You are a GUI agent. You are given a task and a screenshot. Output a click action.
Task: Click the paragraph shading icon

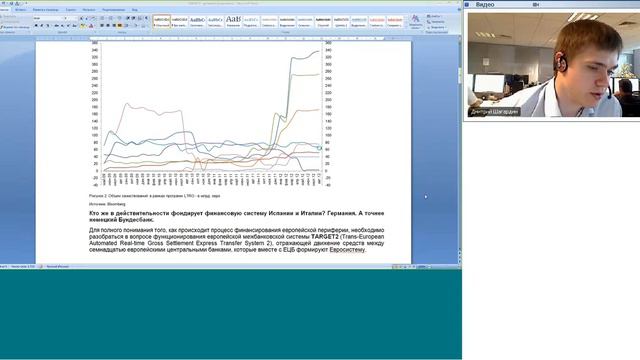click(x=136, y=25)
